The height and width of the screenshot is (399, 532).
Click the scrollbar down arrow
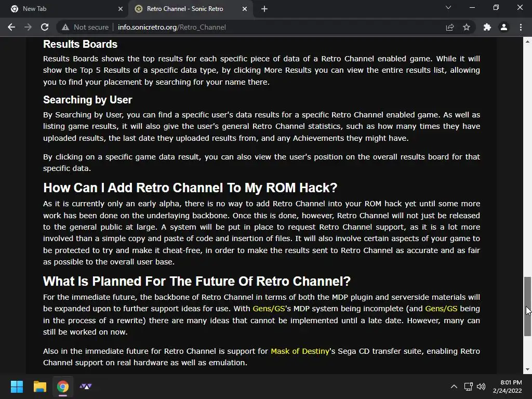pyautogui.click(x=527, y=369)
